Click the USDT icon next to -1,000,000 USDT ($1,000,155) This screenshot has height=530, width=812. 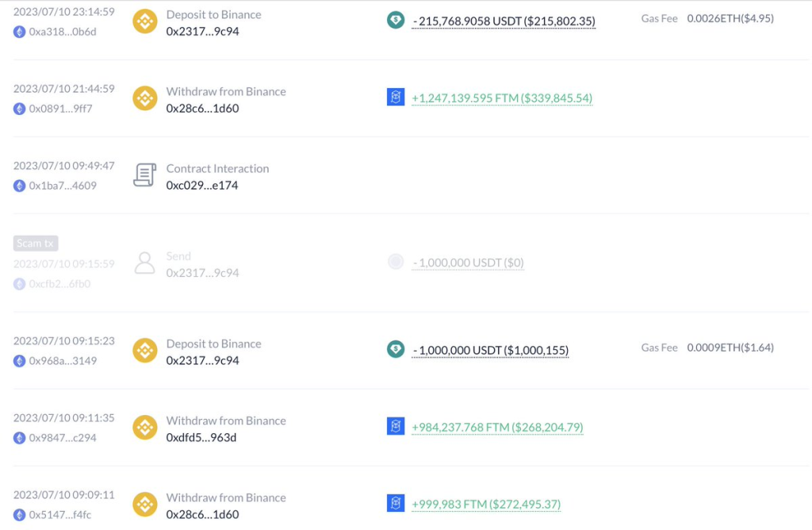pos(396,350)
